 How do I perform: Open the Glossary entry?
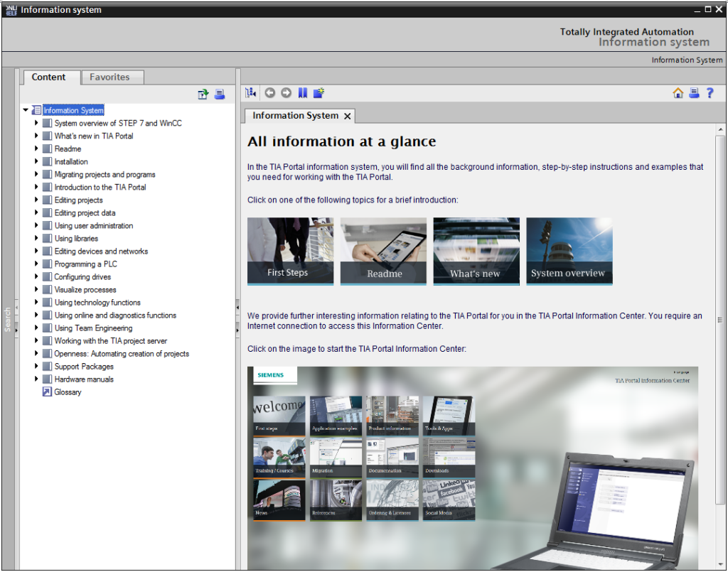68,392
